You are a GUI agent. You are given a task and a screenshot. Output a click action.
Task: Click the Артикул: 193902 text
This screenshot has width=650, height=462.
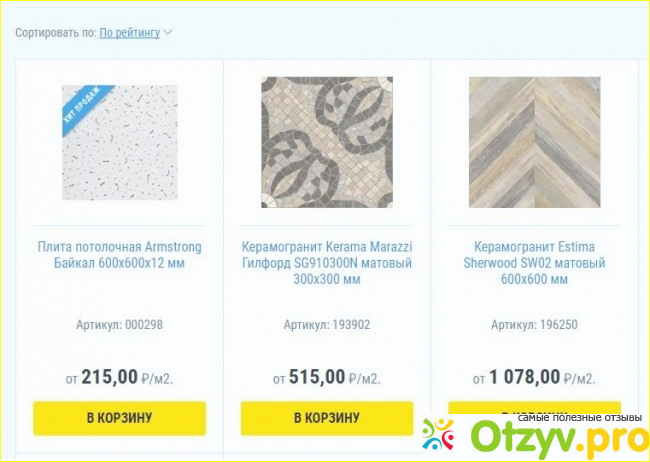click(x=327, y=325)
